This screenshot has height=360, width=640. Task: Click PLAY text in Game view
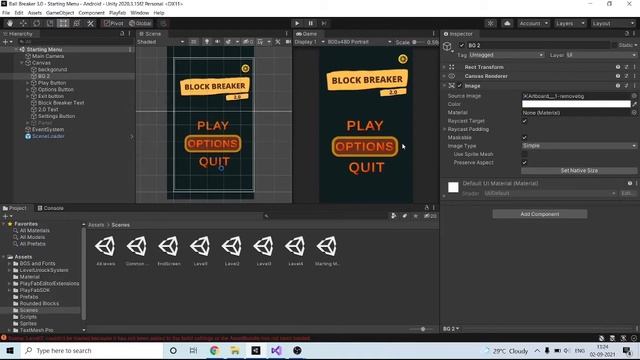(x=365, y=125)
